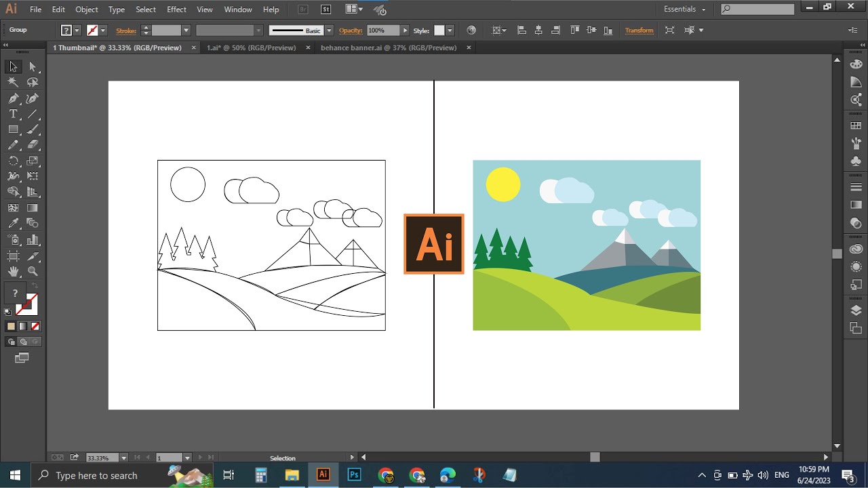
Task: Click the Transform link in control bar
Action: pyautogui.click(x=639, y=30)
